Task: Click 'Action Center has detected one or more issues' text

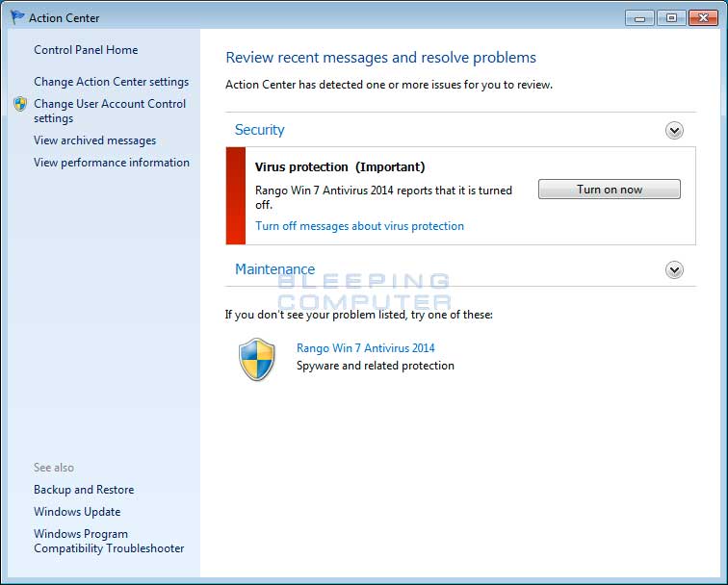Action: [x=389, y=85]
